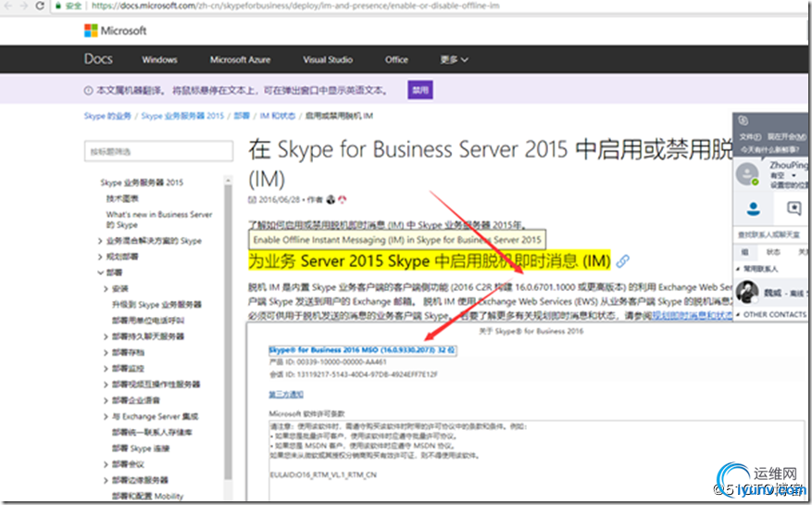Expand '部署企业语音' sidebar node
The height and width of the screenshot is (505, 812).
click(106, 400)
